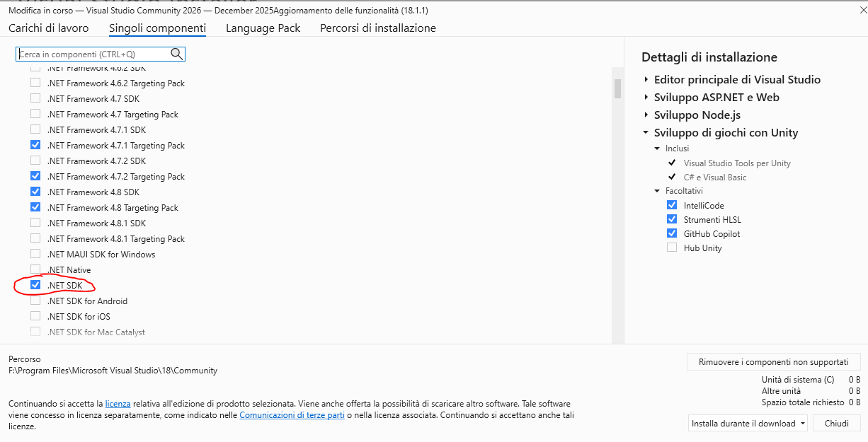Image resolution: width=868 pixels, height=442 pixels.
Task: Toggle Strumenti HLSL checkbox
Action: [x=672, y=219]
